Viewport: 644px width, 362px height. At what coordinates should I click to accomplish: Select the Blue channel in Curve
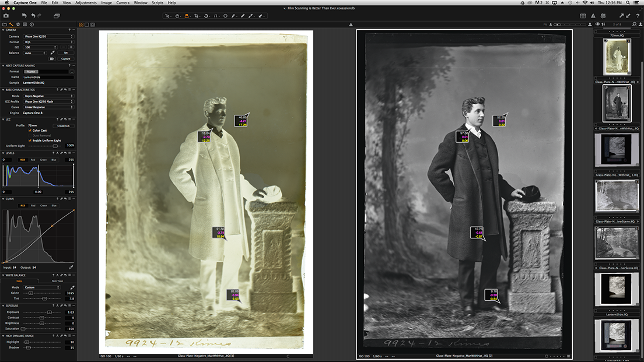tap(54, 205)
